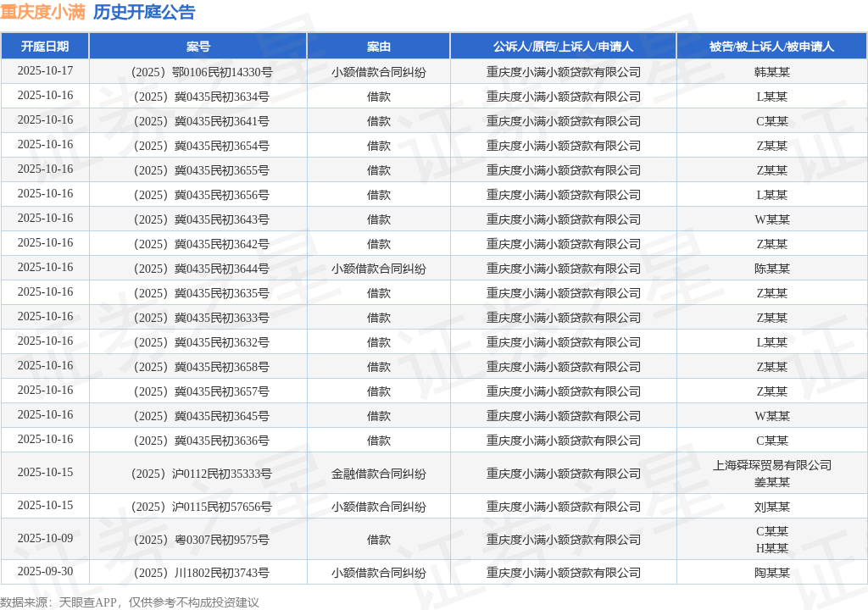Click the date 2025-10-17
The height and width of the screenshot is (610, 868).
(x=45, y=71)
